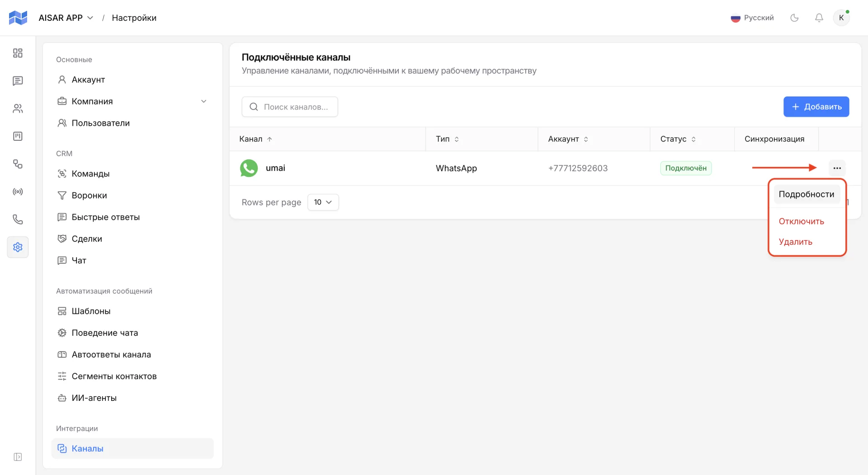Viewport: 868px width, 475px height.
Task: Open Пользователи settings
Action: (x=132, y=123)
